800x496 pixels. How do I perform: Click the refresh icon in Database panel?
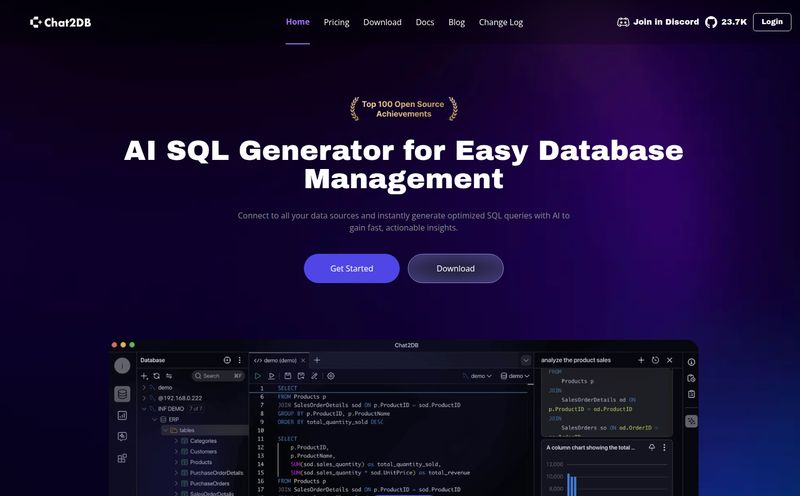[x=157, y=376]
